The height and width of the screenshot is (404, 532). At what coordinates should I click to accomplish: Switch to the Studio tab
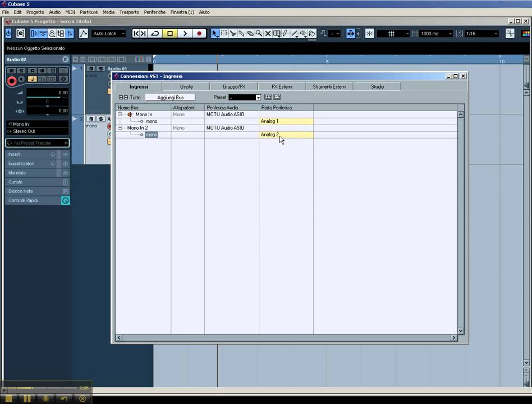pyautogui.click(x=377, y=87)
